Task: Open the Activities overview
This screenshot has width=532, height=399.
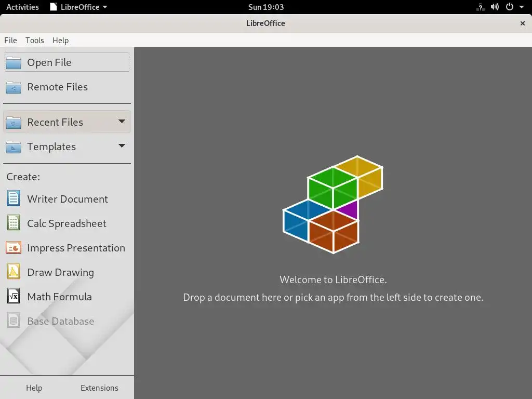Action: tap(22, 7)
